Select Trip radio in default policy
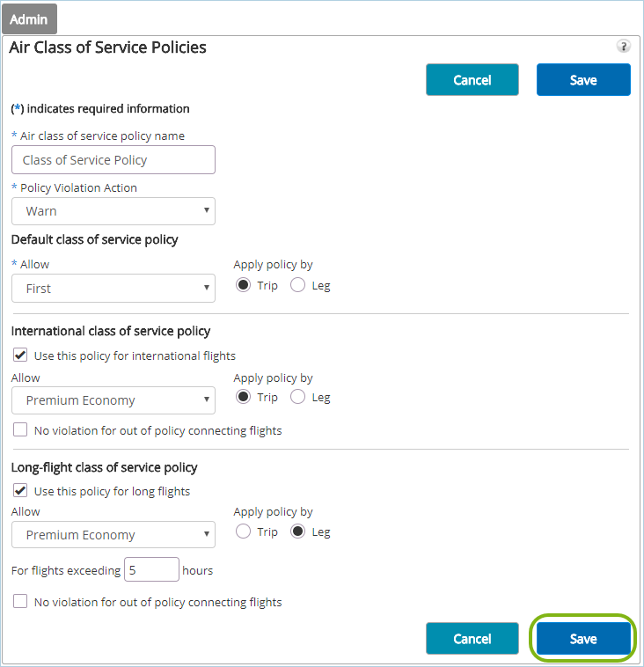Screen dimensions: 644x667 (244, 285)
